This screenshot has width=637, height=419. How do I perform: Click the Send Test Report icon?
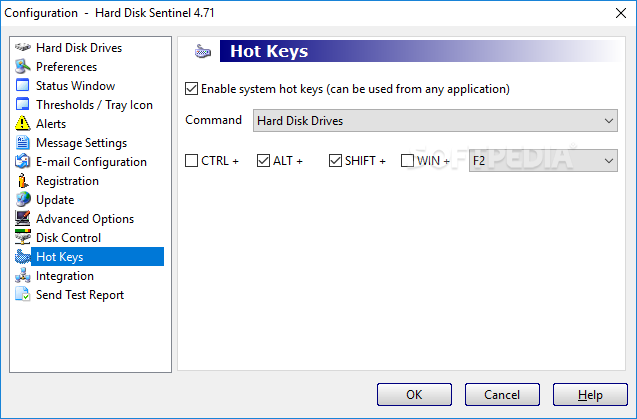22,294
